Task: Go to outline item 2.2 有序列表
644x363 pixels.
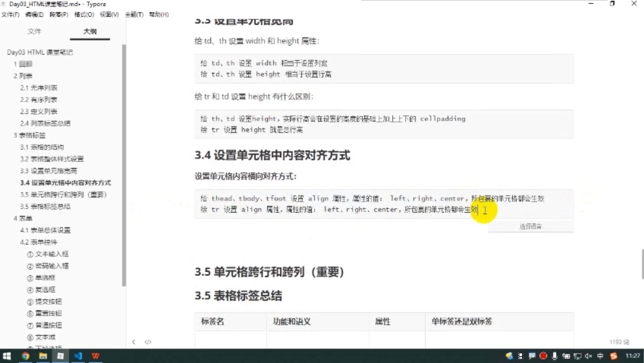Action: pos(38,100)
